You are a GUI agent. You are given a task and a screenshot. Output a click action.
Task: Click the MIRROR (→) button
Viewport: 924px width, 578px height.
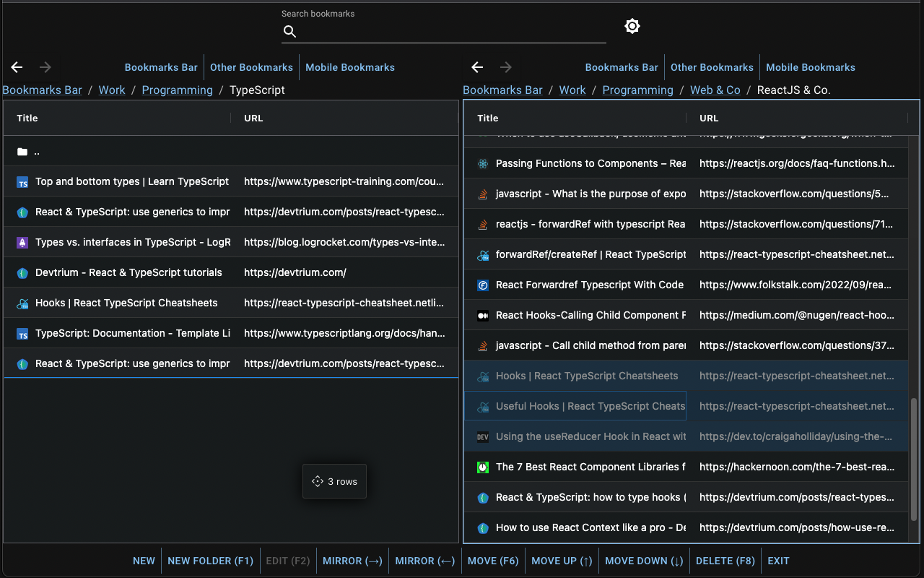(x=352, y=561)
